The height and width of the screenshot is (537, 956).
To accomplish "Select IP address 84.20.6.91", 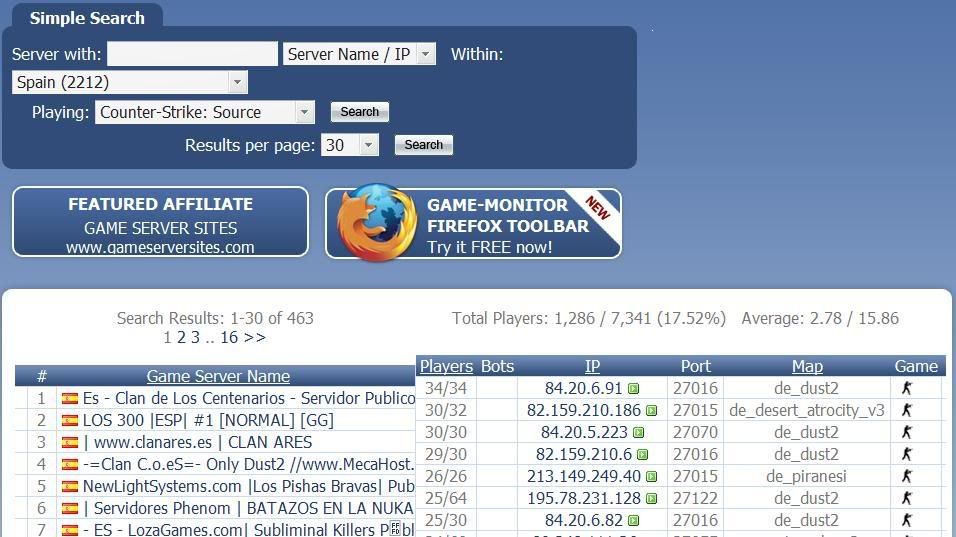I will tap(583, 388).
